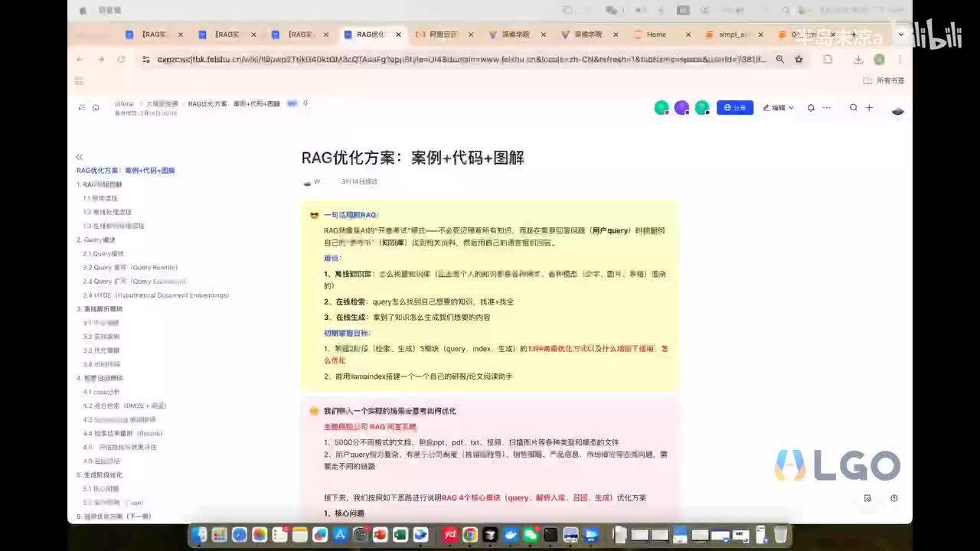Open Safari from the dock
The width and height of the screenshot is (980, 551).
(239, 535)
